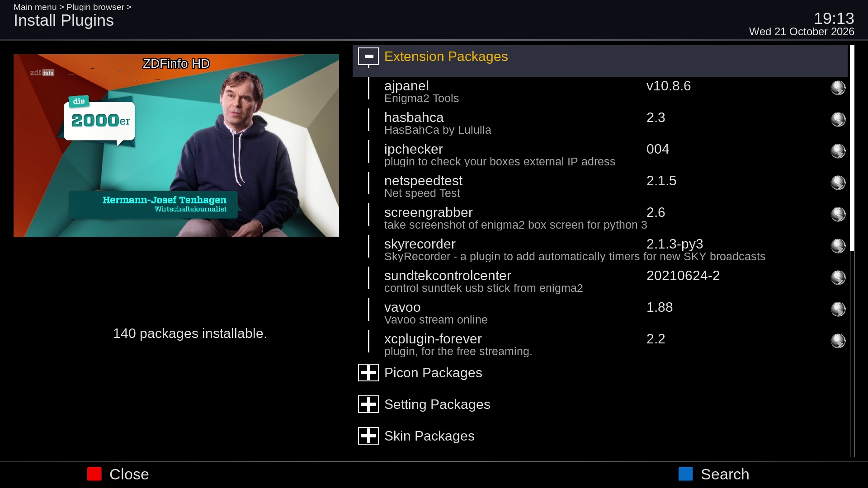Select the skyrecorder plugin name
Screen dimensions: 868x488
pyautogui.click(x=420, y=244)
